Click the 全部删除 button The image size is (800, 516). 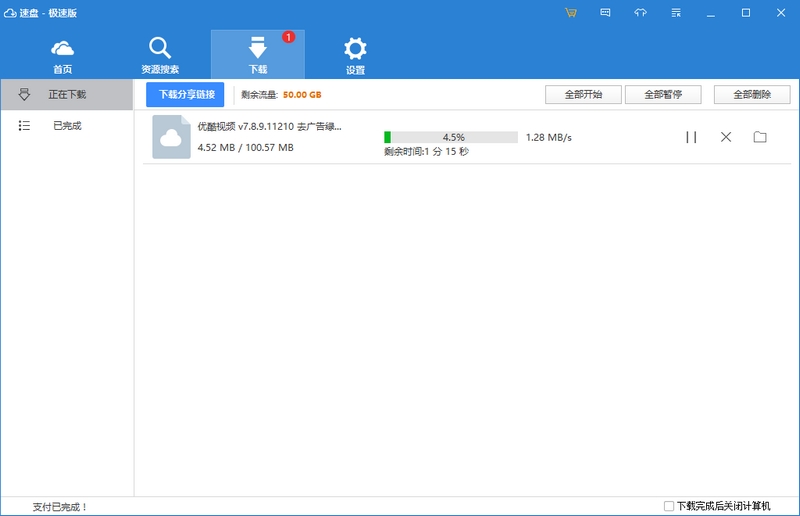(x=752, y=94)
